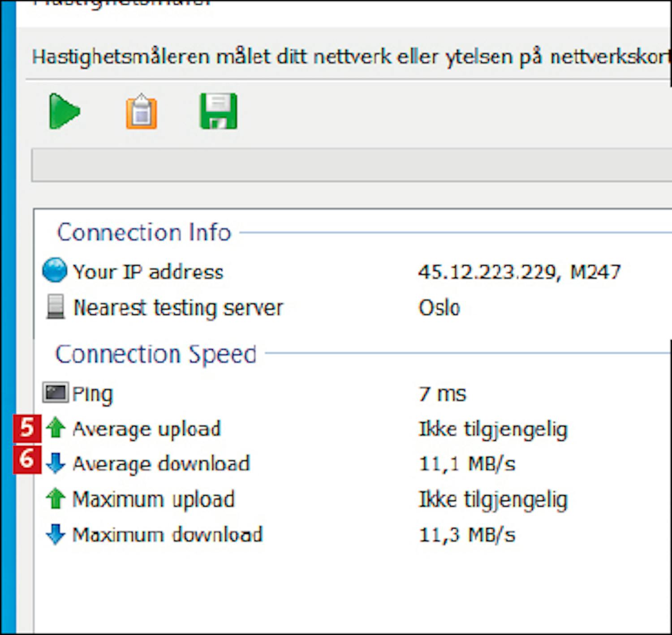
Task: Click the 11,3 MB/s maximum download value
Action: click(x=467, y=535)
